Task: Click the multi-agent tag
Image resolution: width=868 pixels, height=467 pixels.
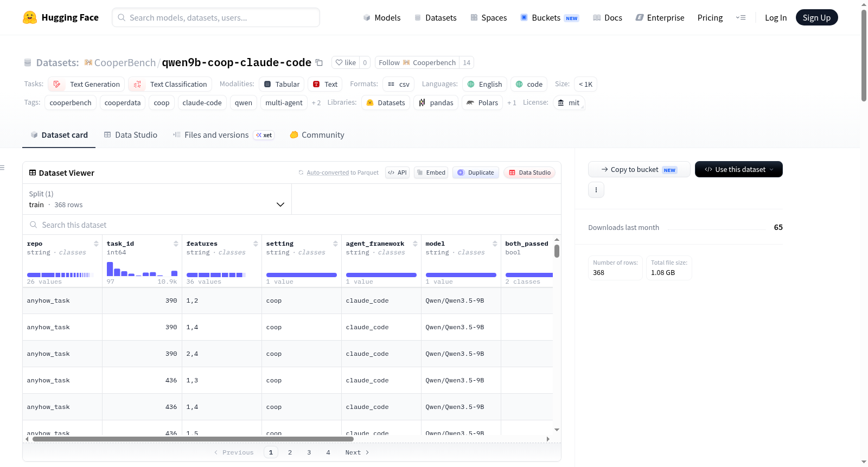Action: click(284, 103)
